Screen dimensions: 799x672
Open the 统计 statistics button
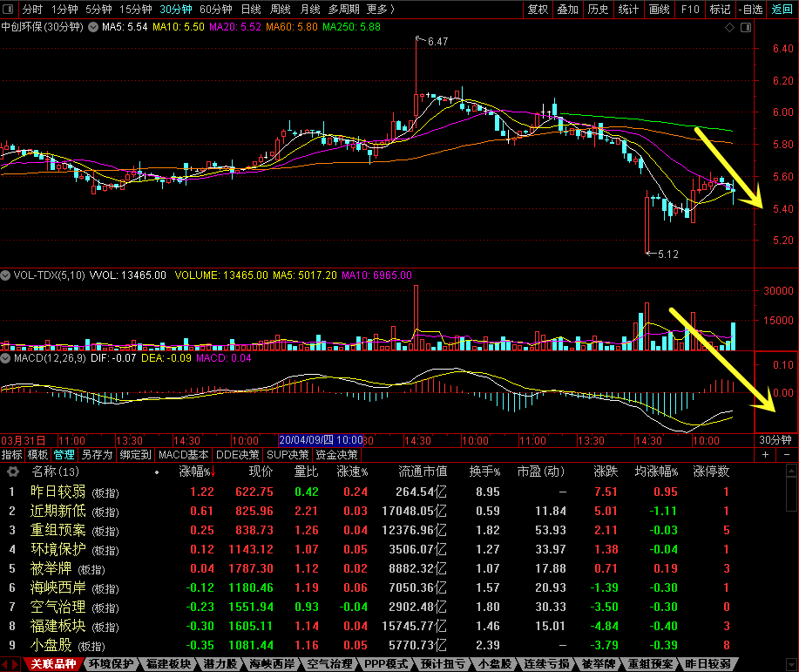click(x=629, y=10)
